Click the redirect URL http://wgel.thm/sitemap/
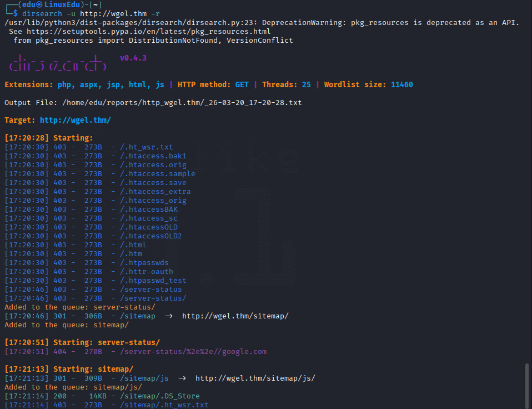This screenshot has height=409, width=532. pyautogui.click(x=235, y=316)
